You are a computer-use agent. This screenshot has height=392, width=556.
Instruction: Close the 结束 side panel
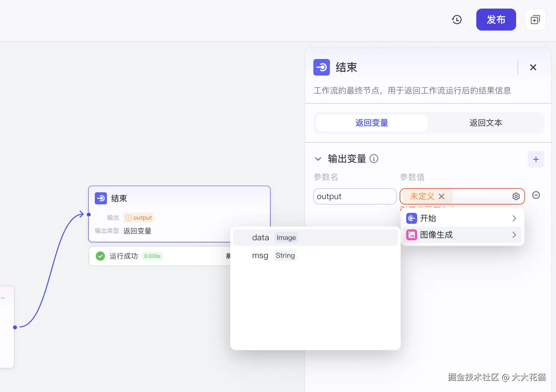(533, 67)
